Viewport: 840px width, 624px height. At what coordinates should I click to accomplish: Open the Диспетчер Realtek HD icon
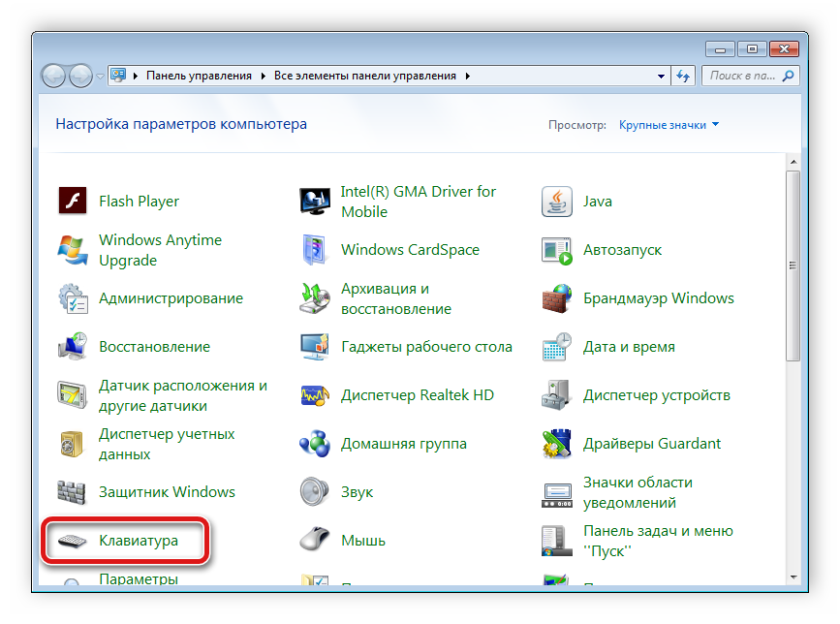(x=315, y=396)
